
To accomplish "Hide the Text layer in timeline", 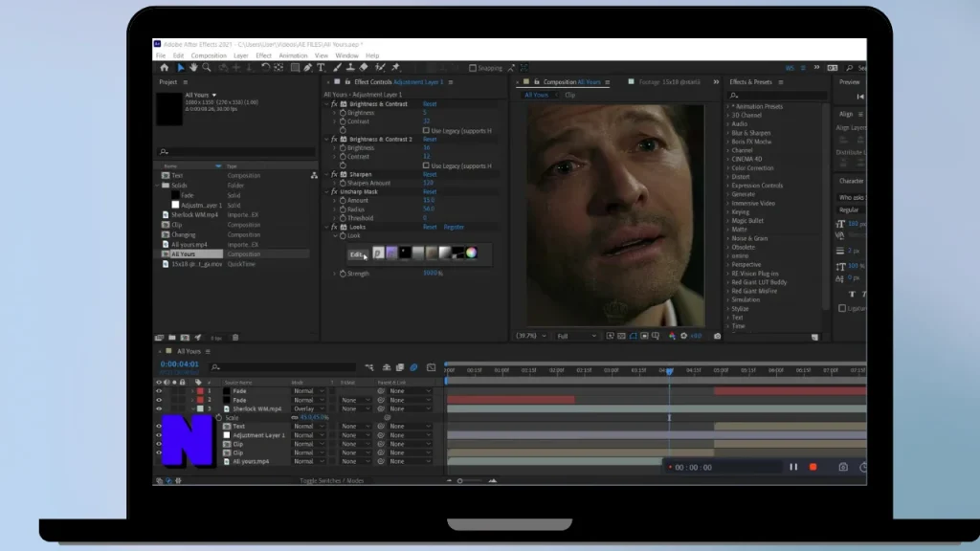I will pyautogui.click(x=159, y=426).
